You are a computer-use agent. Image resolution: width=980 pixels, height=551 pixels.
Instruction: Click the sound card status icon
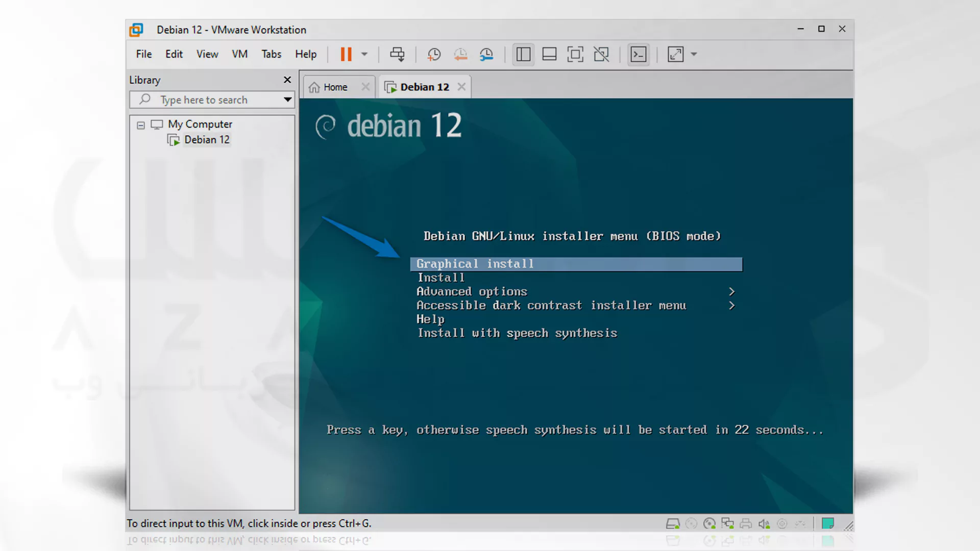tap(764, 523)
